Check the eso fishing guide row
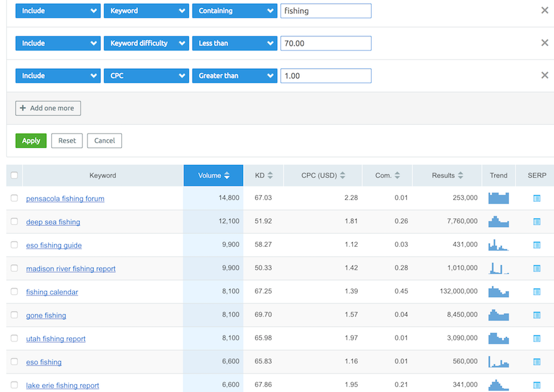Viewport: 554px width, 392px height. 14,244
